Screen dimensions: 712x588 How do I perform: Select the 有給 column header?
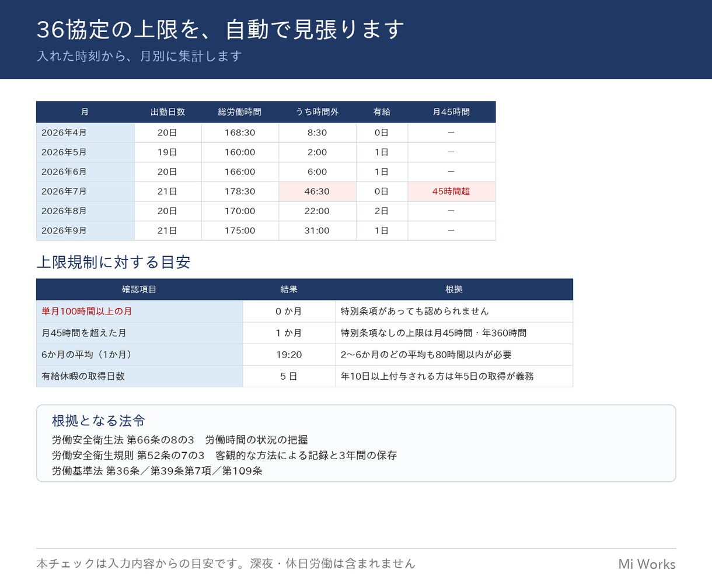pyautogui.click(x=382, y=112)
